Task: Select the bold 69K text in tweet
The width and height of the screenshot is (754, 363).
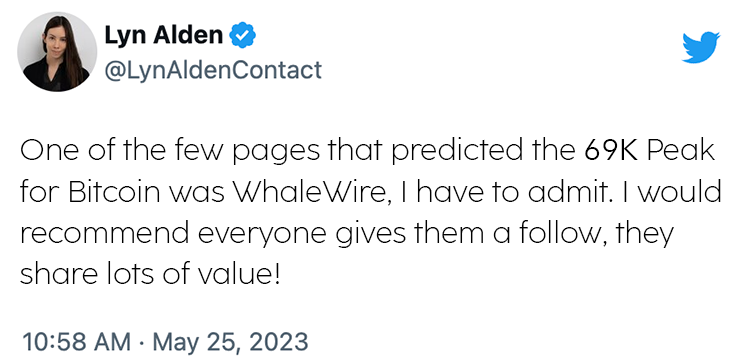Action: (611, 151)
